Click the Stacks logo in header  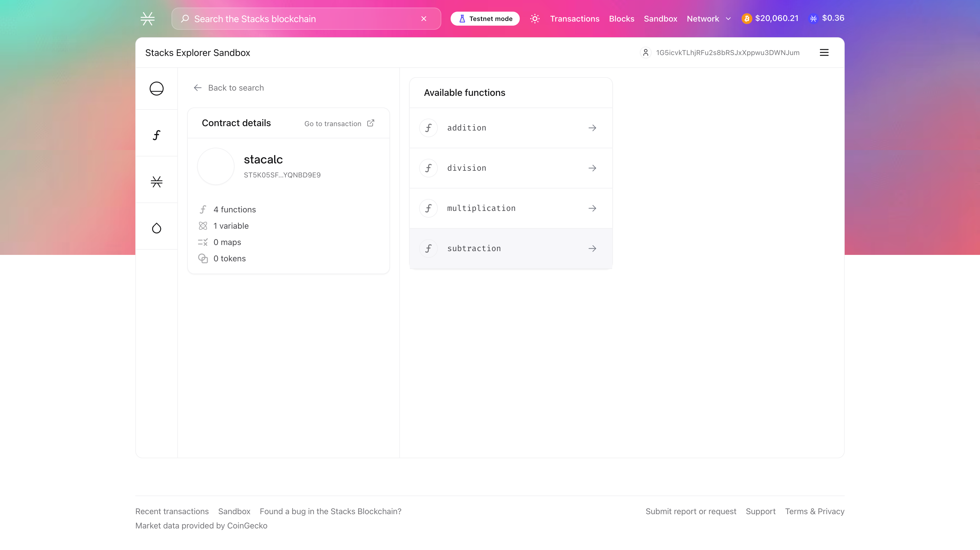(x=147, y=19)
